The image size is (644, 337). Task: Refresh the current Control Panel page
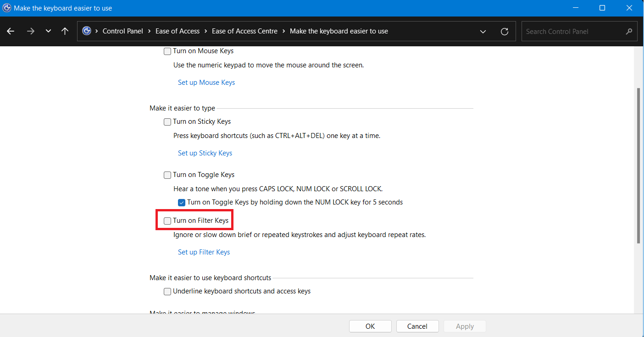(x=505, y=31)
